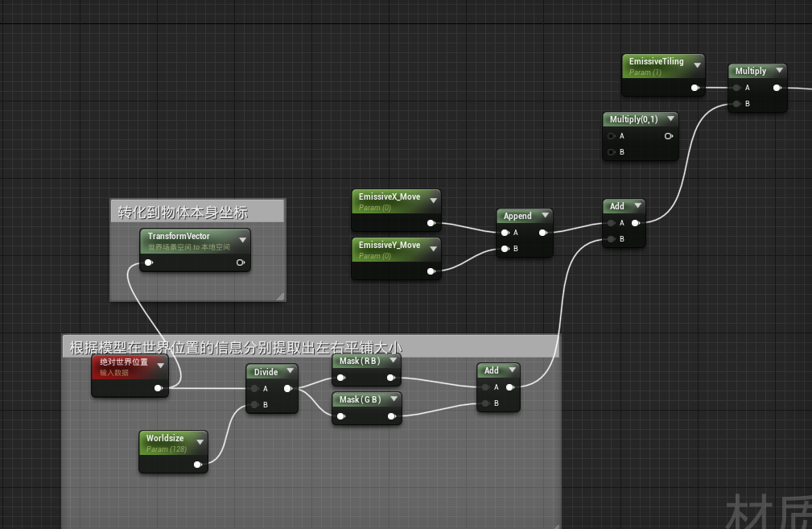Click the output pin of the EmissiveY_Move node

point(431,271)
